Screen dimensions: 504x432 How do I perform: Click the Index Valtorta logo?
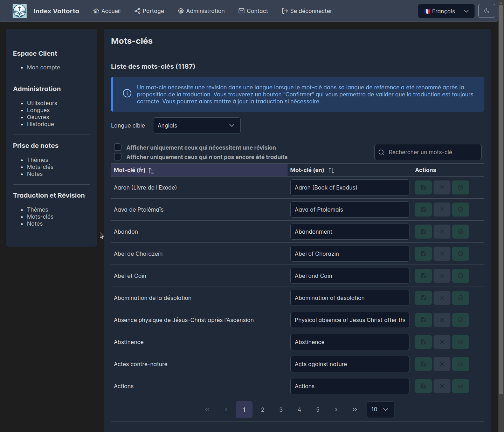click(x=20, y=11)
